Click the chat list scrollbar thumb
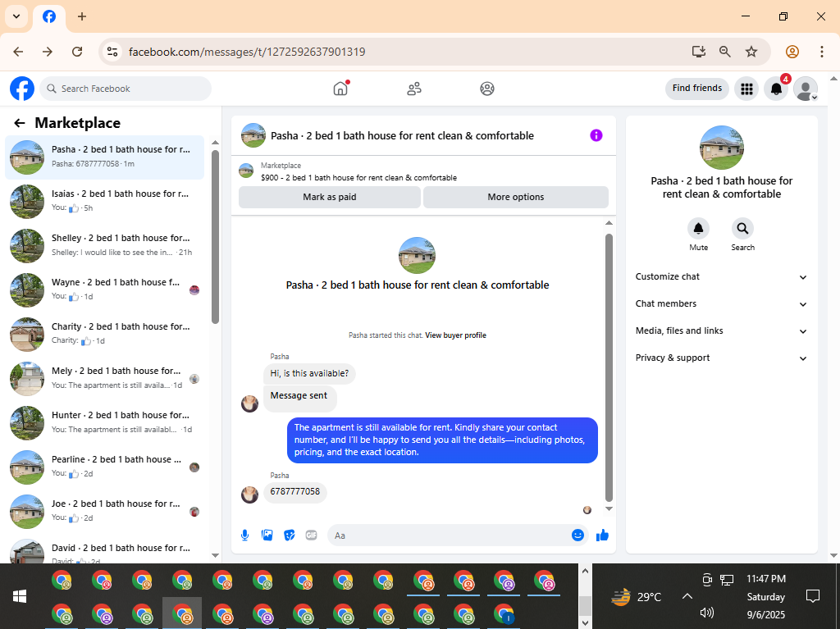 coord(215,237)
